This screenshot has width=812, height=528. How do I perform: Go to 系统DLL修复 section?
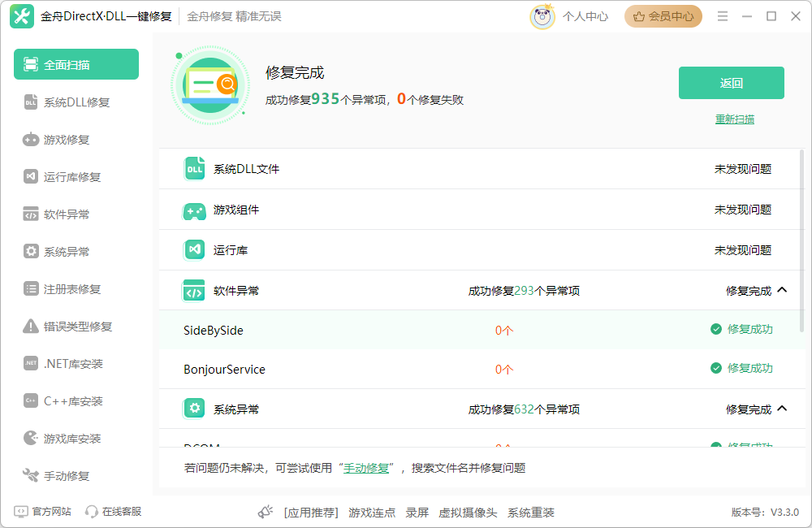tap(76, 102)
